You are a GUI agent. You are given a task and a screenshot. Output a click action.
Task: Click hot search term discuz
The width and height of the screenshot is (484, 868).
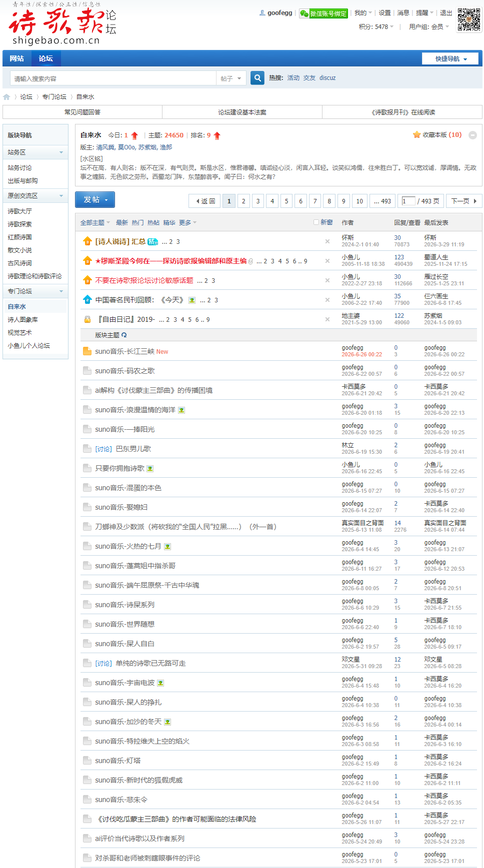327,78
